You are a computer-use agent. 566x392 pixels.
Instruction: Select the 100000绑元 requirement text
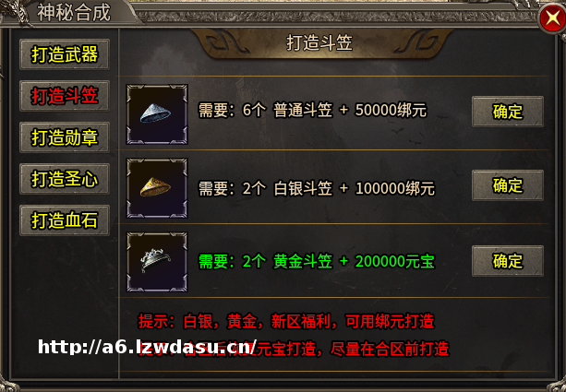pyautogui.click(x=395, y=188)
